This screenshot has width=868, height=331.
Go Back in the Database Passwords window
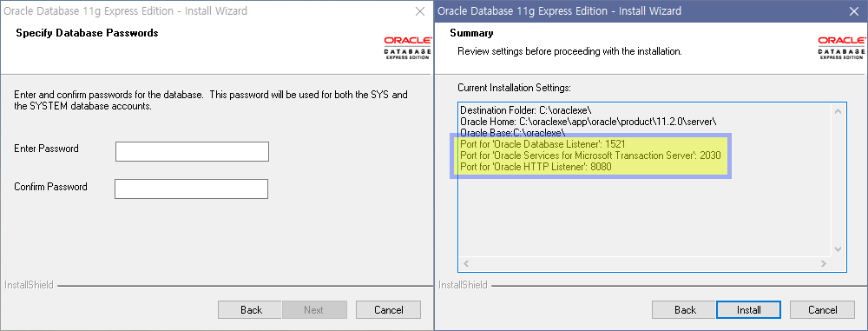(251, 310)
